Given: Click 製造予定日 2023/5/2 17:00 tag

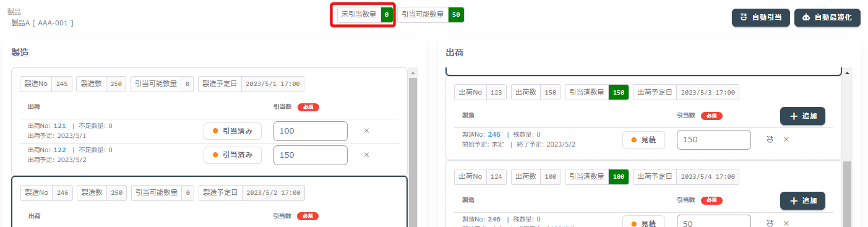Looking at the screenshot, I should (x=251, y=193).
